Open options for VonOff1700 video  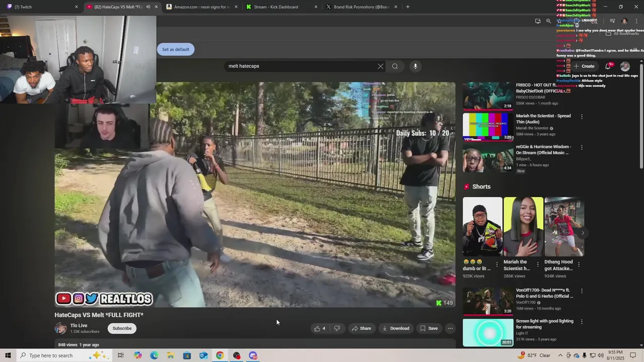tap(582, 291)
